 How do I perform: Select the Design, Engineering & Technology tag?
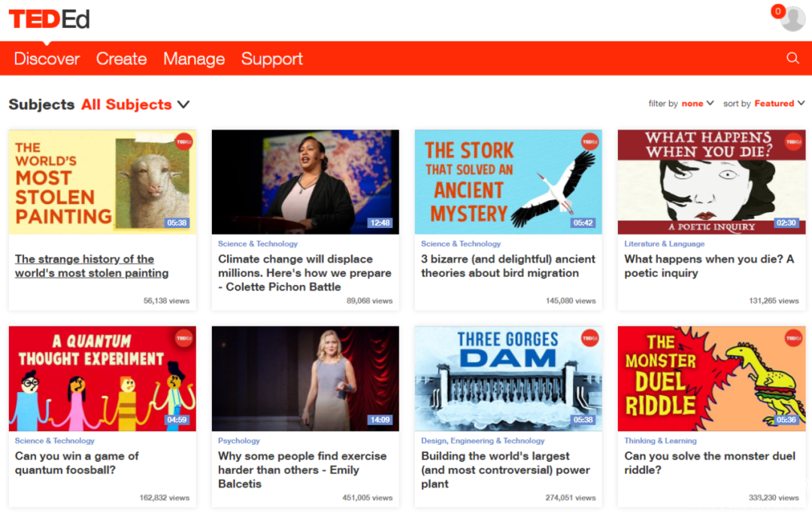coord(483,440)
